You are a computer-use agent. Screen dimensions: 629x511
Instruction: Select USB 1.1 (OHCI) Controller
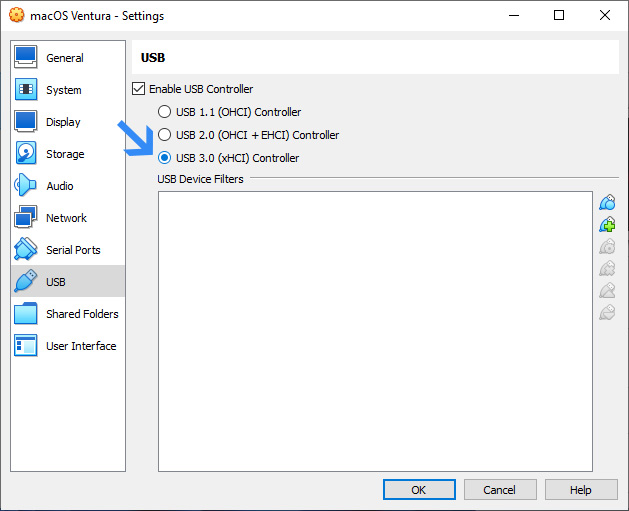(x=165, y=112)
